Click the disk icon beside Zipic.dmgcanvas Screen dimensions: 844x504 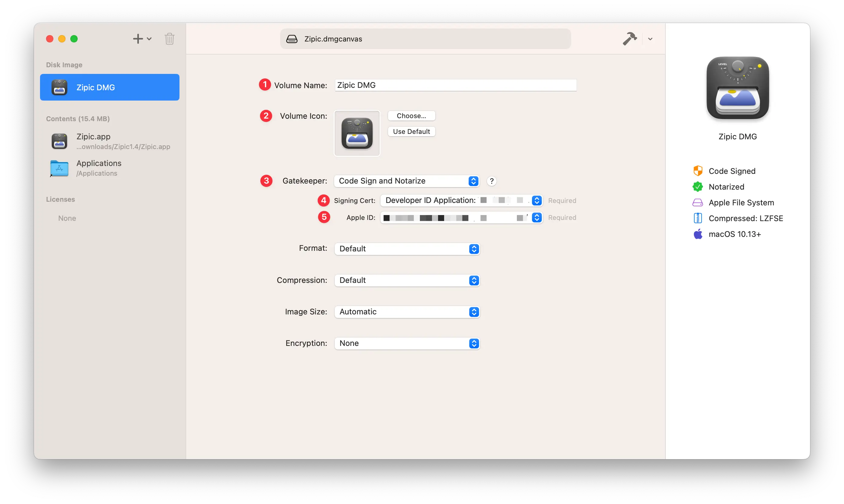pos(292,39)
